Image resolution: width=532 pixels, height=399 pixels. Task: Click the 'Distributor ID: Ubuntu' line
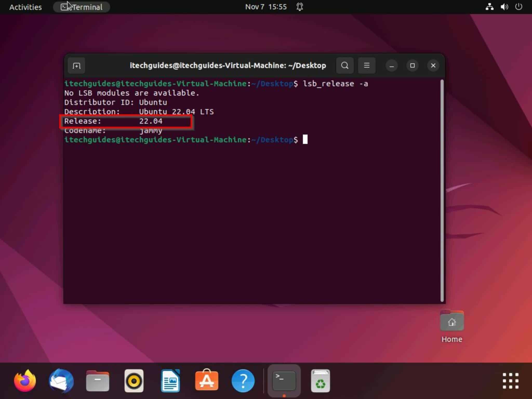pos(116,102)
